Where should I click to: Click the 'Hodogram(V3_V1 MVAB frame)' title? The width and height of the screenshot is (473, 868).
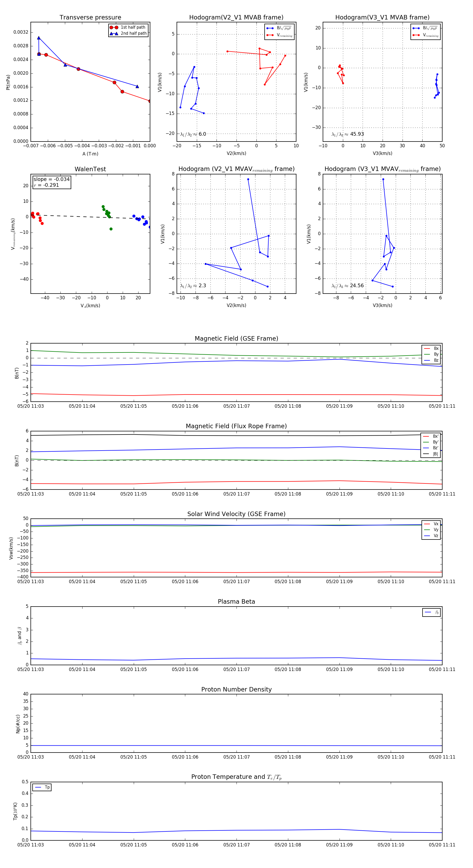tap(382, 18)
